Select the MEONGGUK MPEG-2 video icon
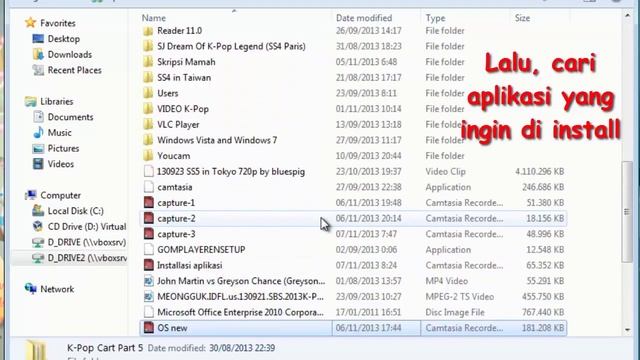640x360 pixels. [149, 297]
